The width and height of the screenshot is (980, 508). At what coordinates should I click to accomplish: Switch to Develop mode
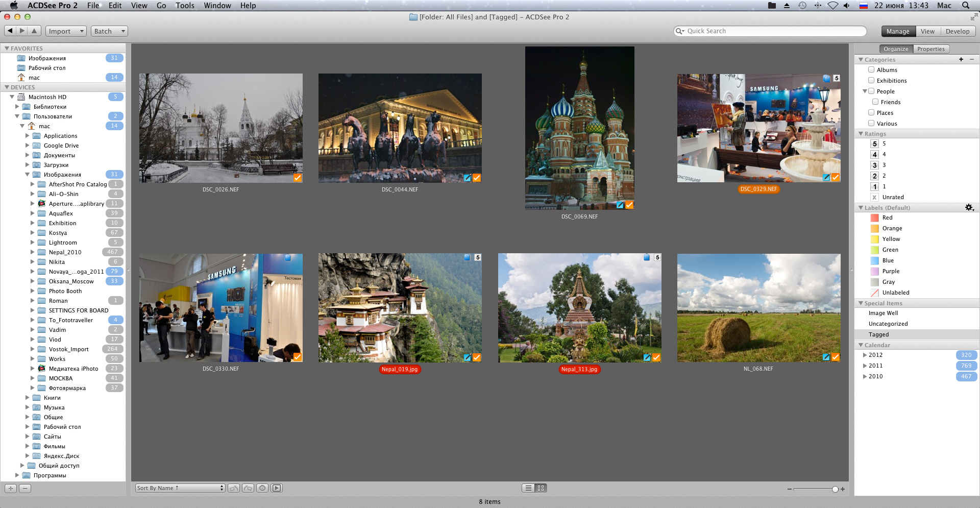tap(958, 31)
